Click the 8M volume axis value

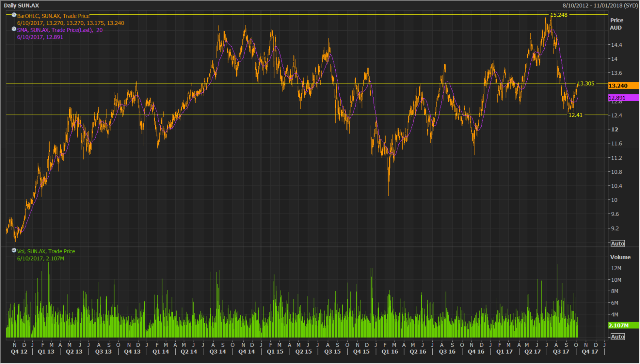pyautogui.click(x=614, y=291)
